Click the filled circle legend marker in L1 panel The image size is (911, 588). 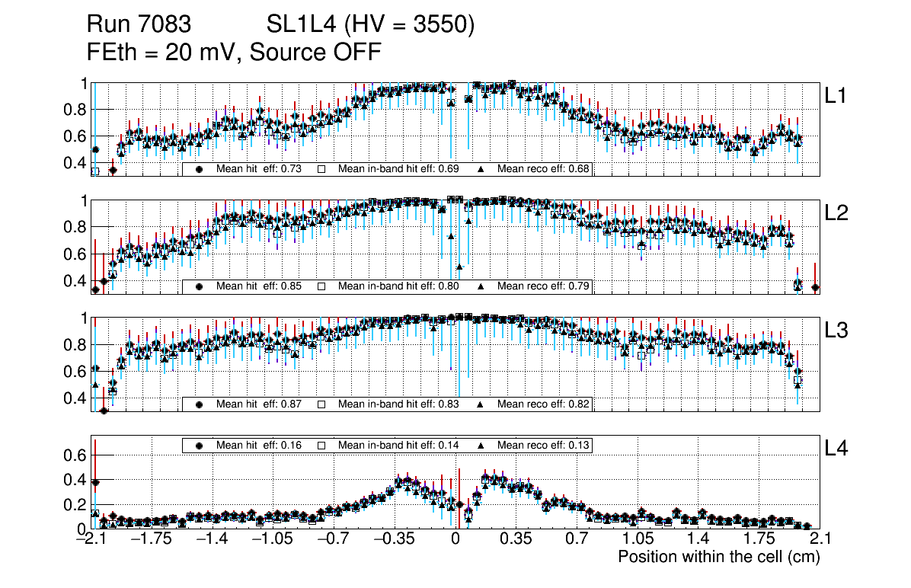[x=200, y=169]
